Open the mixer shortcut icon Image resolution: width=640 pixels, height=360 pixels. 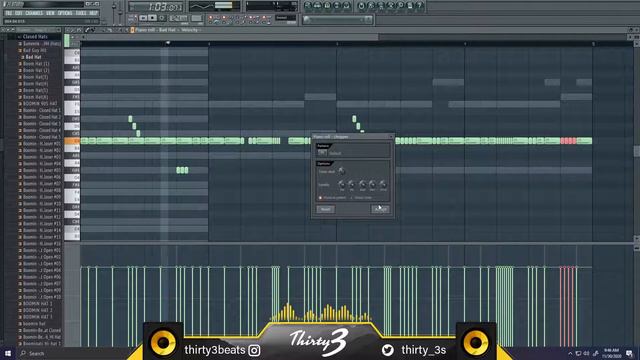tap(346, 6)
